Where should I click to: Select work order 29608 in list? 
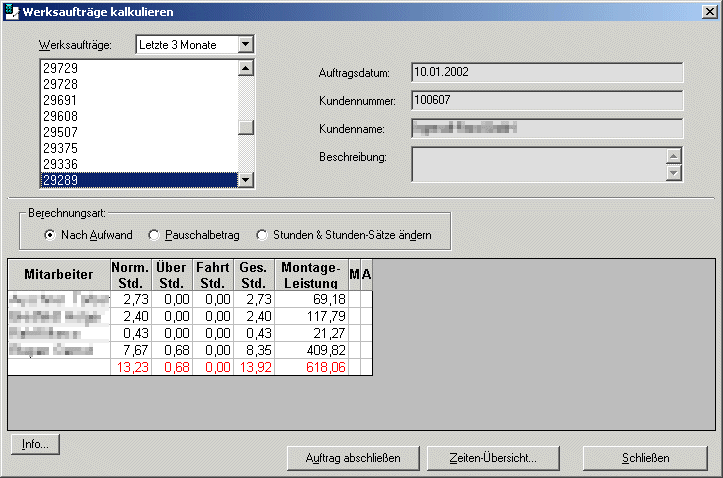tap(60, 116)
